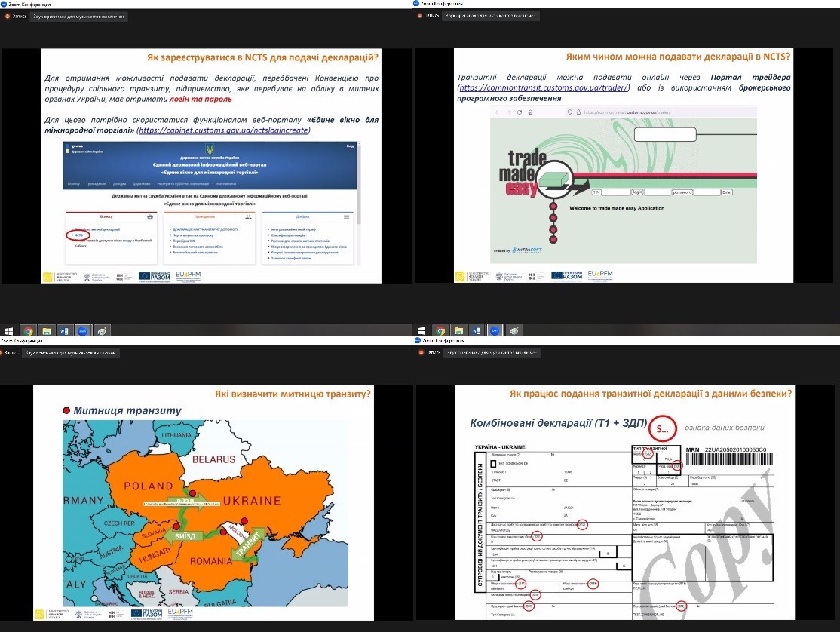Toggle original sound for musicians in bottom-left window
The image size is (840, 632).
pyautogui.click(x=71, y=352)
